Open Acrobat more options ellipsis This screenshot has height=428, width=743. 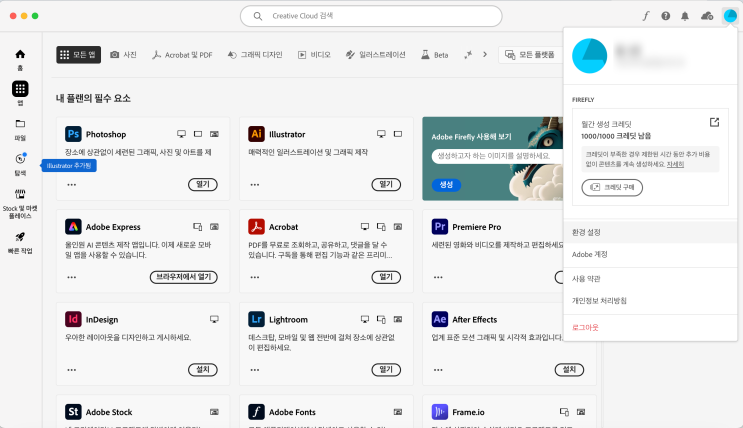pos(255,277)
